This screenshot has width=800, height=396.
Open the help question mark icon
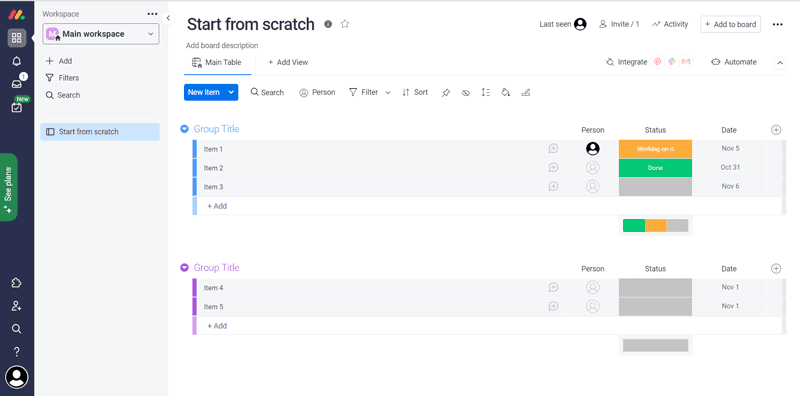(17, 352)
